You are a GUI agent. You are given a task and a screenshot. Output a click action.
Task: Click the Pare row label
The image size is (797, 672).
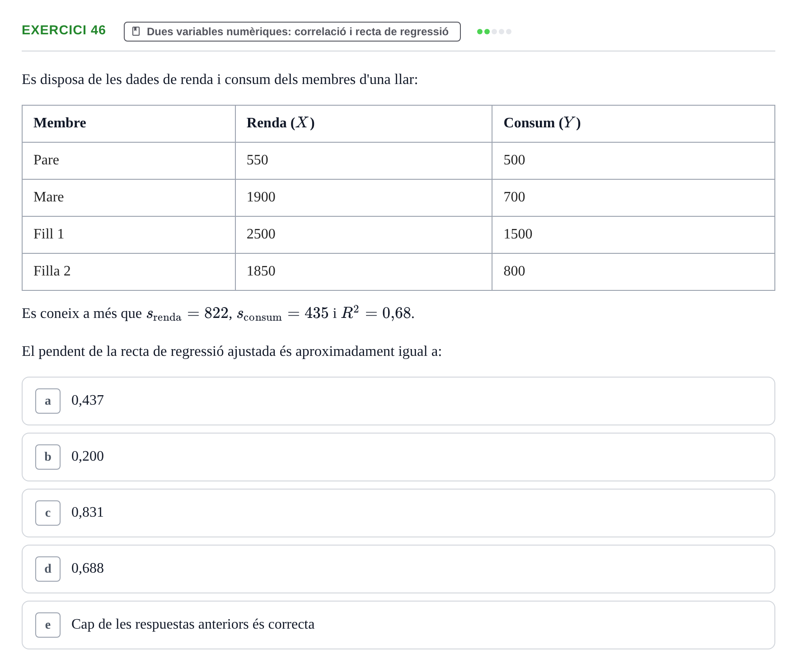pyautogui.click(x=46, y=160)
